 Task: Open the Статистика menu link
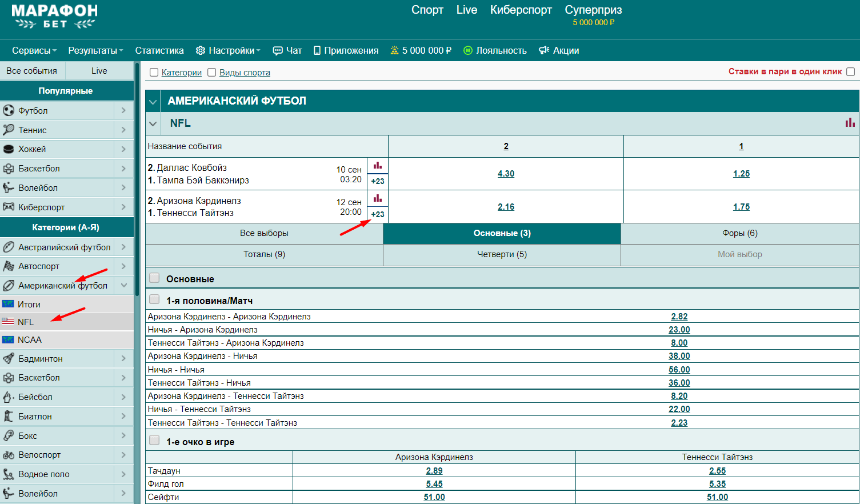(159, 50)
